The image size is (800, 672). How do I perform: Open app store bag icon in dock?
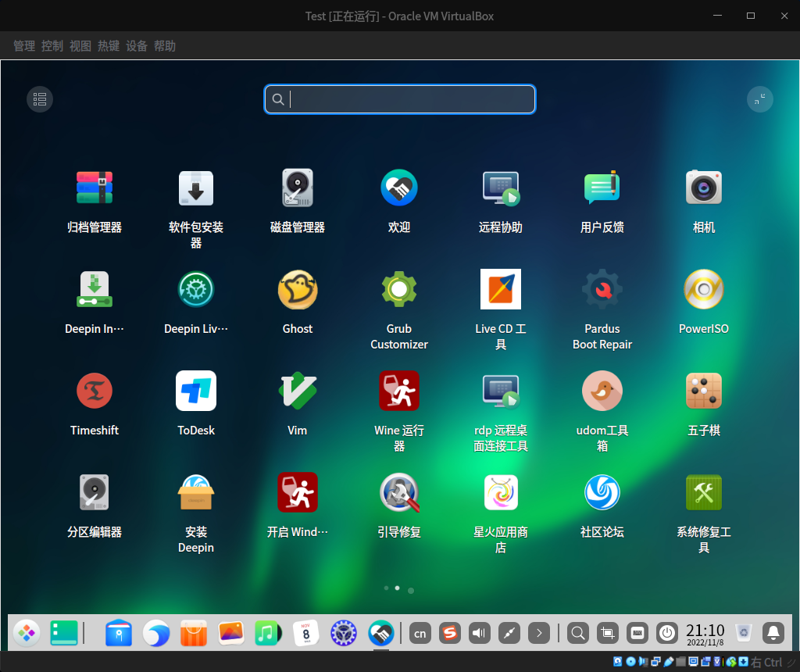[x=194, y=633]
